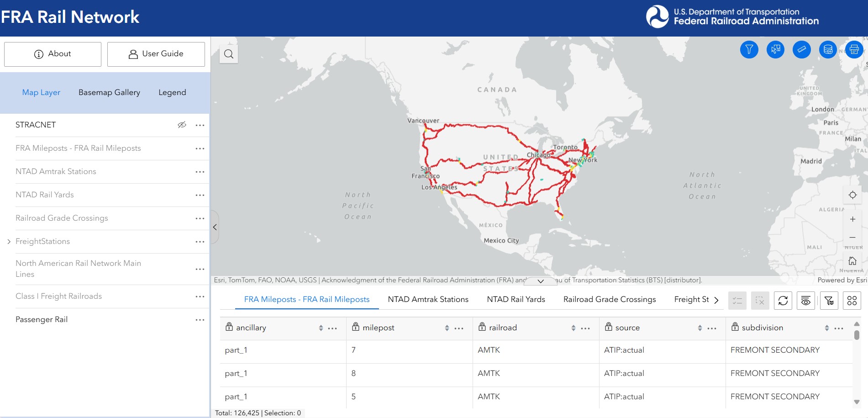The image size is (868, 418).
Task: Open the measurement tool
Action: 802,49
